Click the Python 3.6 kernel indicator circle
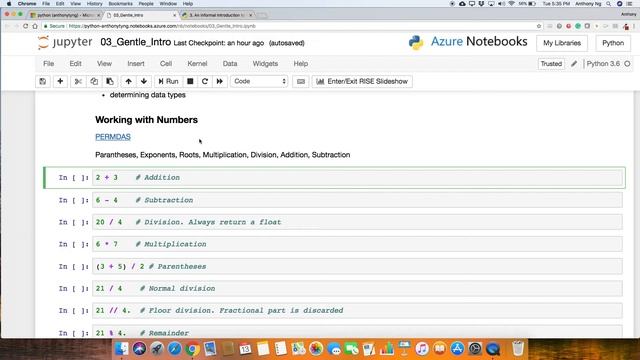The image size is (640, 360). tap(627, 64)
